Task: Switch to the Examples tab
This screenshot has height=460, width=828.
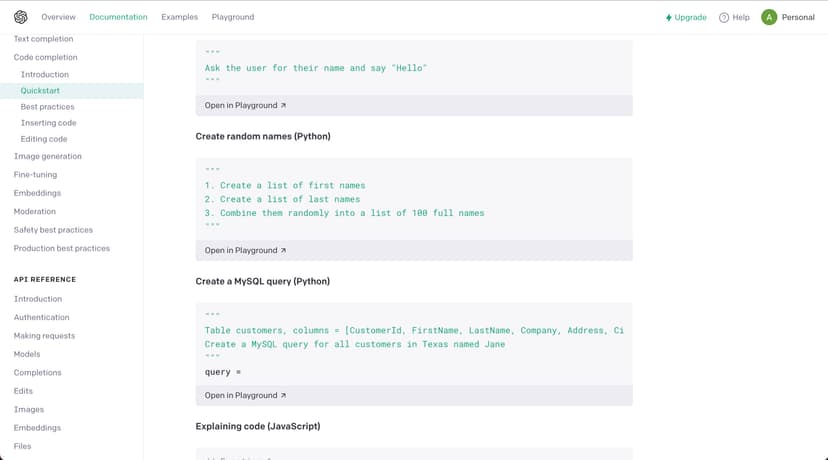Action: (179, 17)
